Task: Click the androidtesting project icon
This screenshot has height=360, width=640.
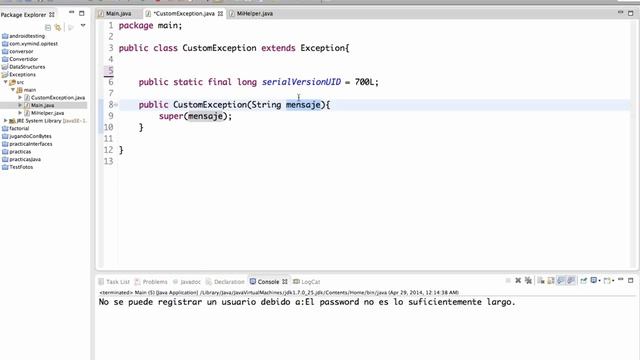Action: (x=5, y=36)
